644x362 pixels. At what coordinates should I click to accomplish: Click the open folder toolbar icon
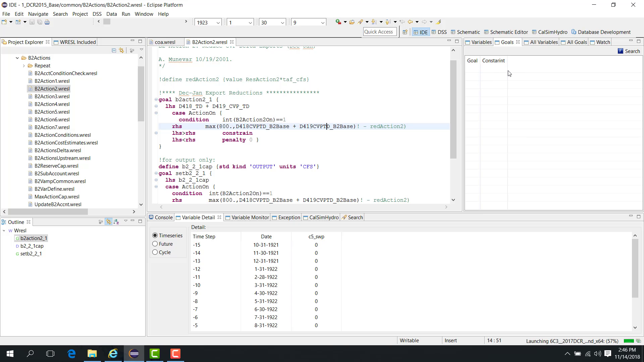tap(352, 22)
